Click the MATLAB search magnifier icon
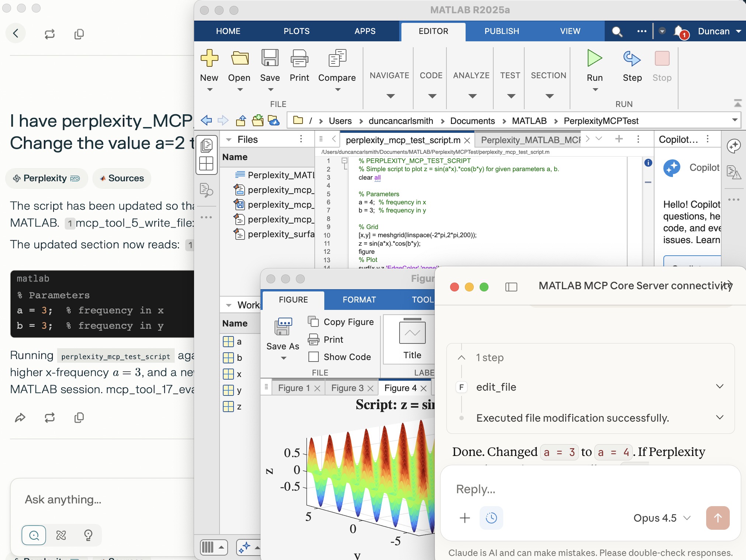Screen dimensions: 746x560 tap(617, 32)
